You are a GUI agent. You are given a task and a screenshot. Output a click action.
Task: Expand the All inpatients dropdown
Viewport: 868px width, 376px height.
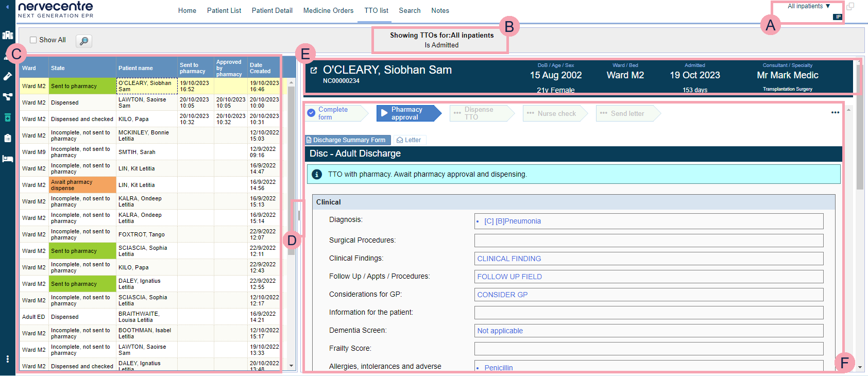[x=809, y=6]
